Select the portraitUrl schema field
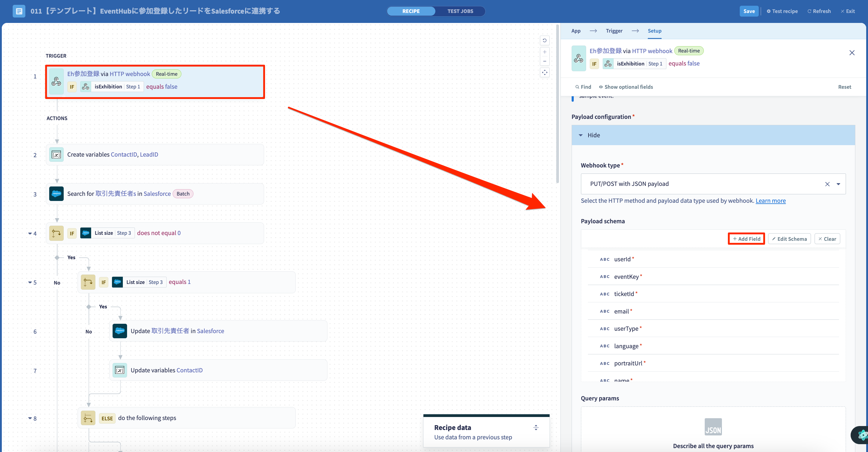Image resolution: width=868 pixels, height=452 pixels. click(x=713, y=363)
